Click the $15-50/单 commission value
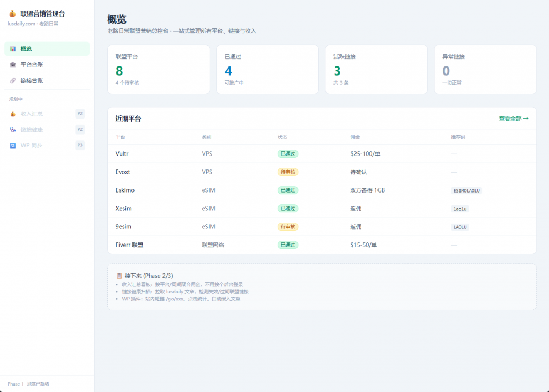The height and width of the screenshot is (392, 549). (x=363, y=245)
